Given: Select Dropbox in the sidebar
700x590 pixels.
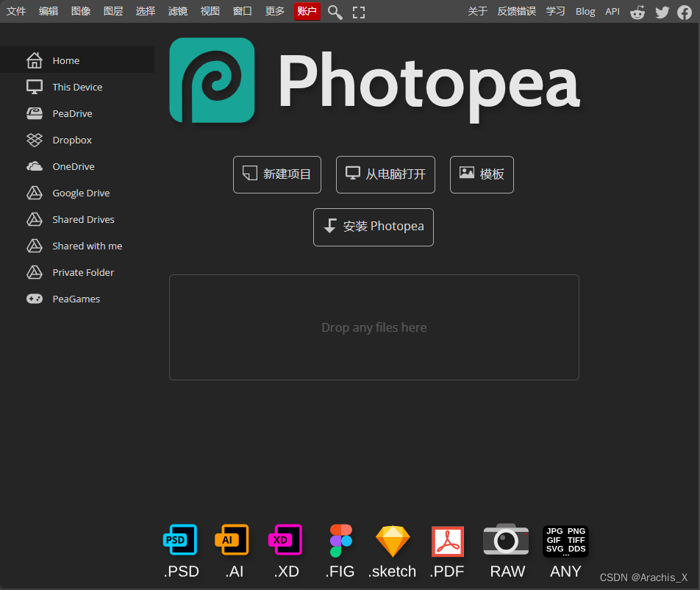Looking at the screenshot, I should (x=73, y=140).
